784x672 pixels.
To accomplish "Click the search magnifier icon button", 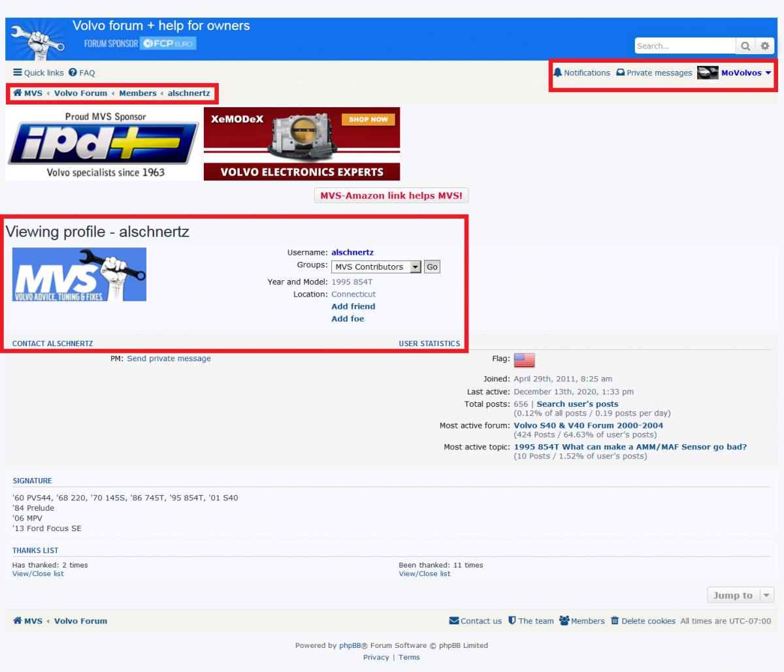I will [745, 46].
